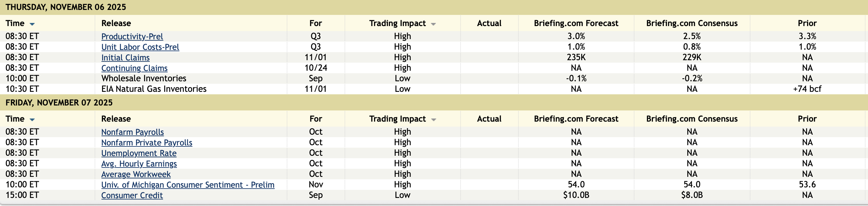Open the Unemployment Rate release

point(139,153)
